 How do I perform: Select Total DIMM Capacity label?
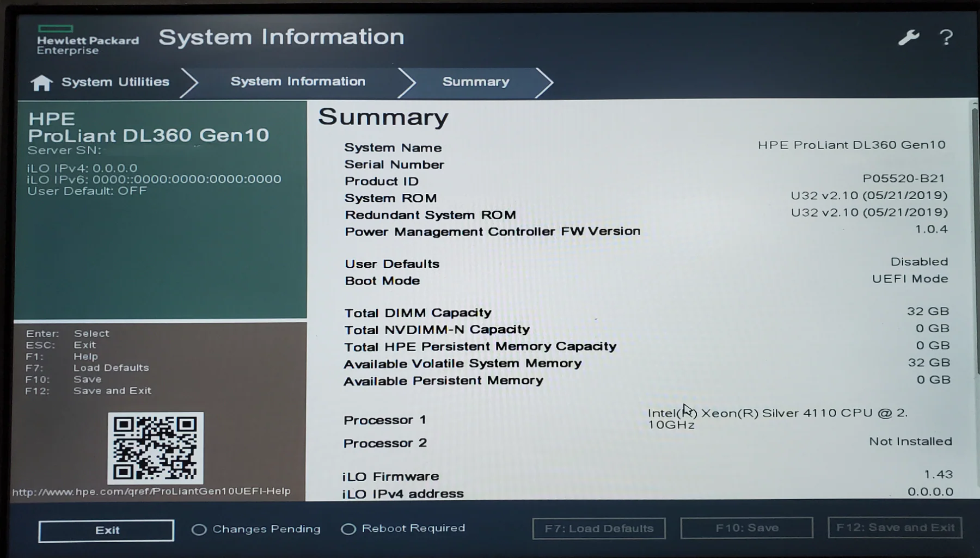[x=418, y=313]
